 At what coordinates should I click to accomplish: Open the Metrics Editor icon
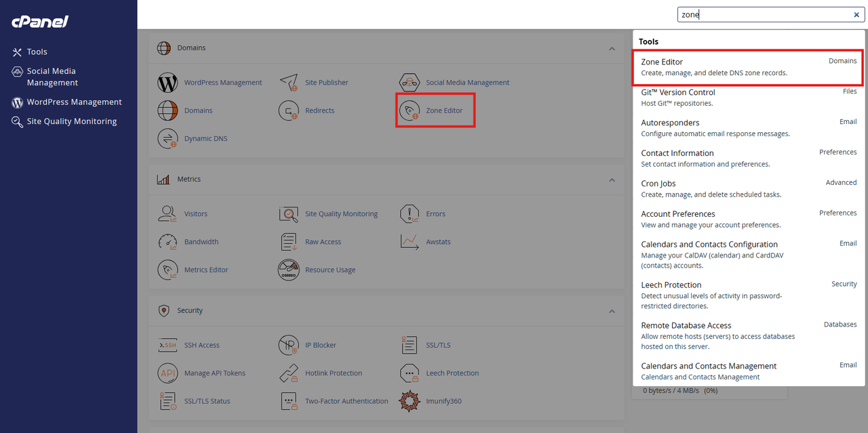167,270
